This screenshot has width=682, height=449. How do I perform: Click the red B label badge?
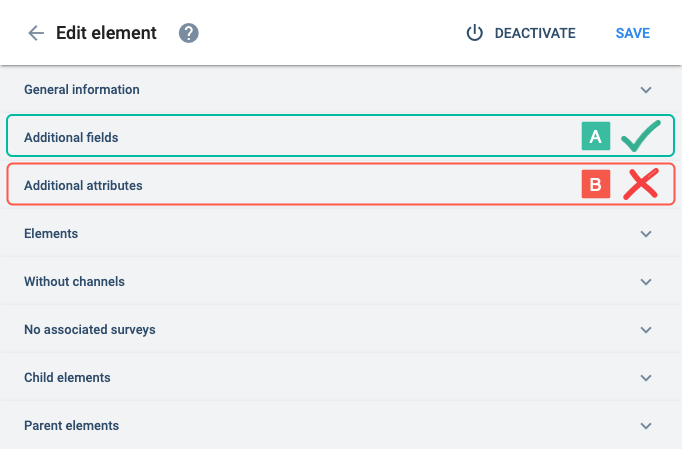pyautogui.click(x=596, y=184)
